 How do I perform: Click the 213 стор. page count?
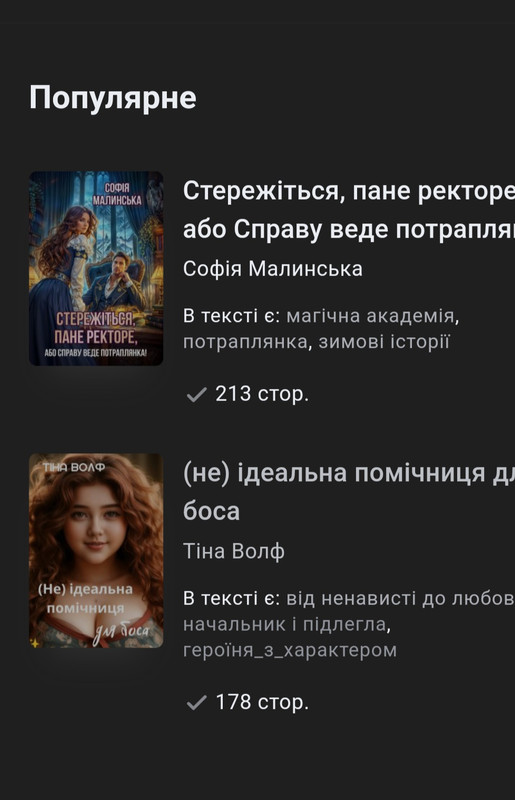click(x=262, y=394)
